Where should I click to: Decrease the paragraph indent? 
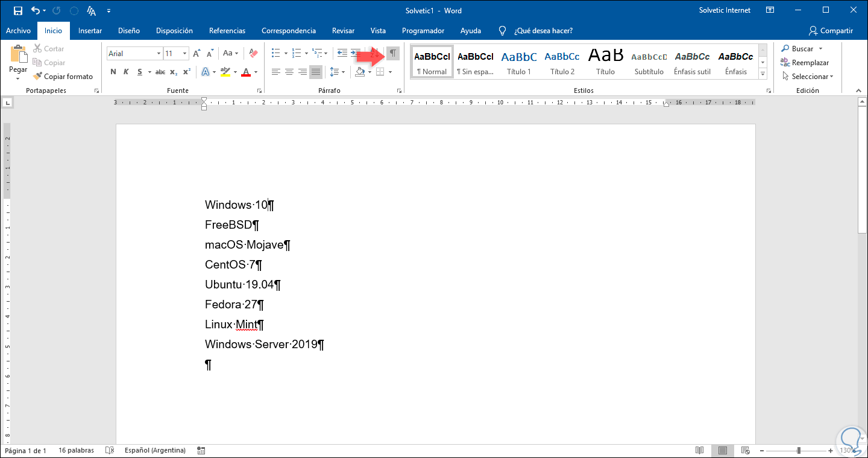(342, 53)
